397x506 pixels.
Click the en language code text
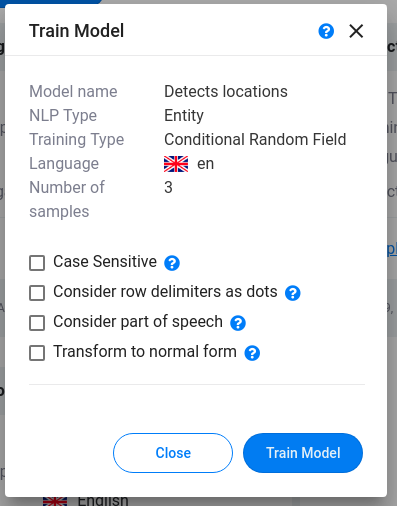[x=206, y=164]
